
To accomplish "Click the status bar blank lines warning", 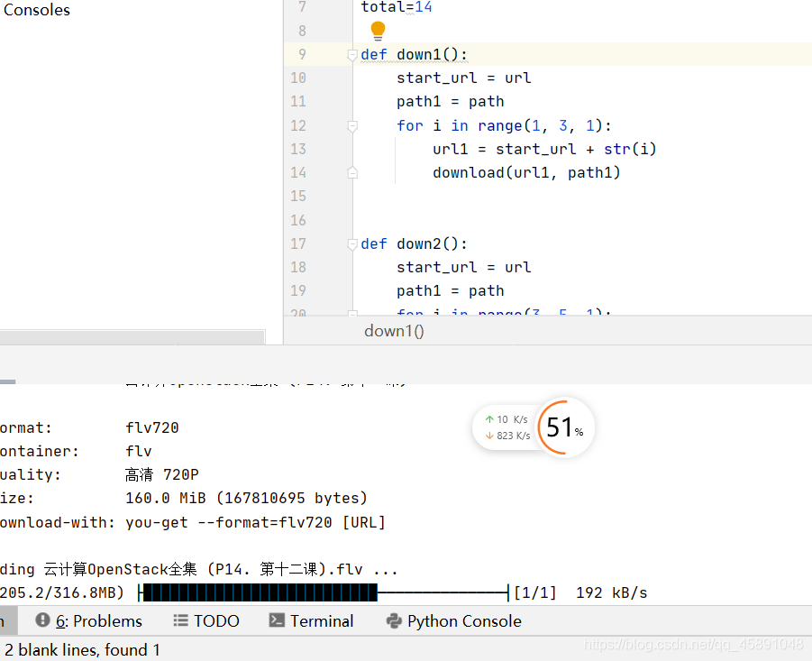I will point(83,649).
